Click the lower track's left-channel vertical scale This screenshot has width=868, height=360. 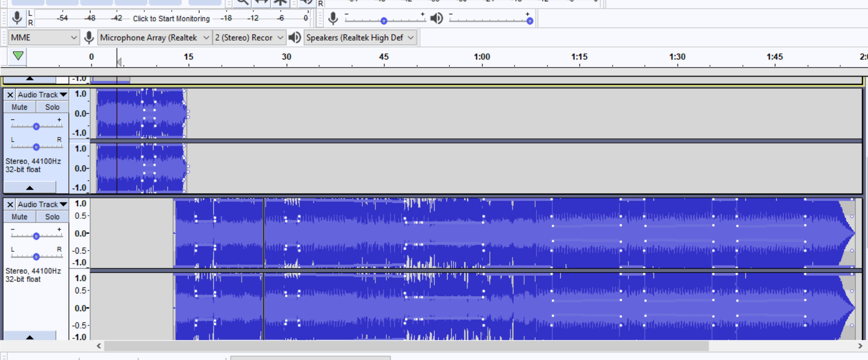click(x=80, y=233)
